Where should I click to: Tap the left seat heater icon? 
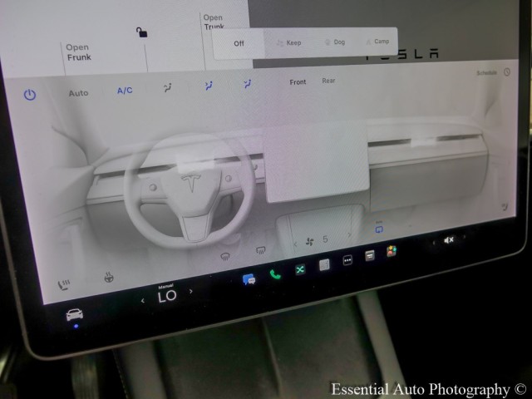pyautogui.click(x=64, y=284)
